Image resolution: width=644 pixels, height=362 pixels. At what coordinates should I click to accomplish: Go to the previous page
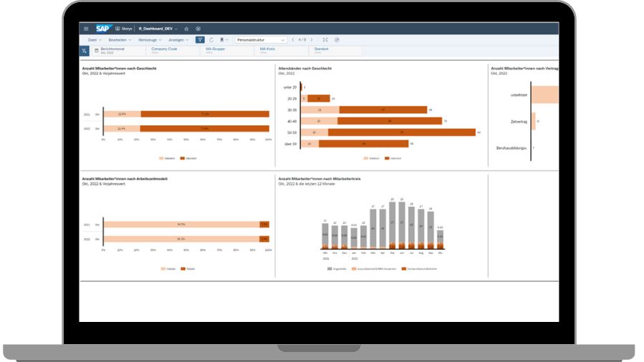[x=293, y=40]
